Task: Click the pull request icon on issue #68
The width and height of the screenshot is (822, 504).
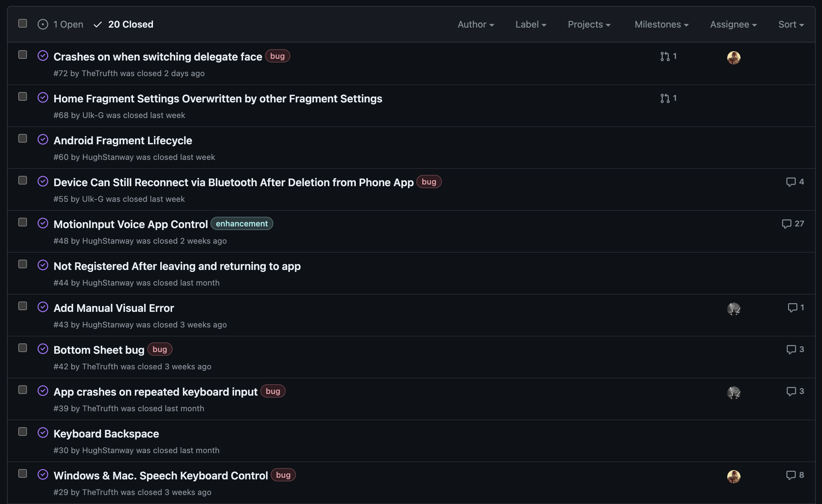Action: [664, 98]
